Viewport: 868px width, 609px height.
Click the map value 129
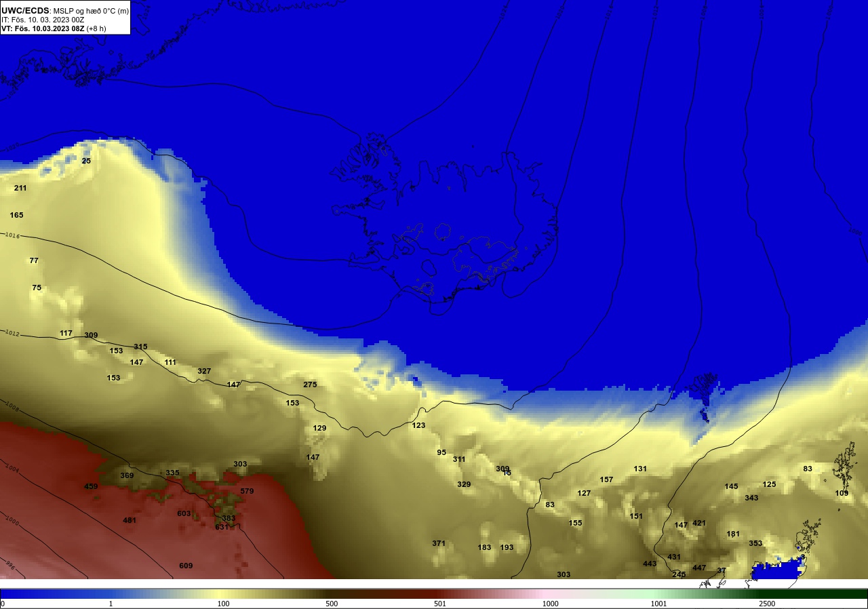pos(319,428)
